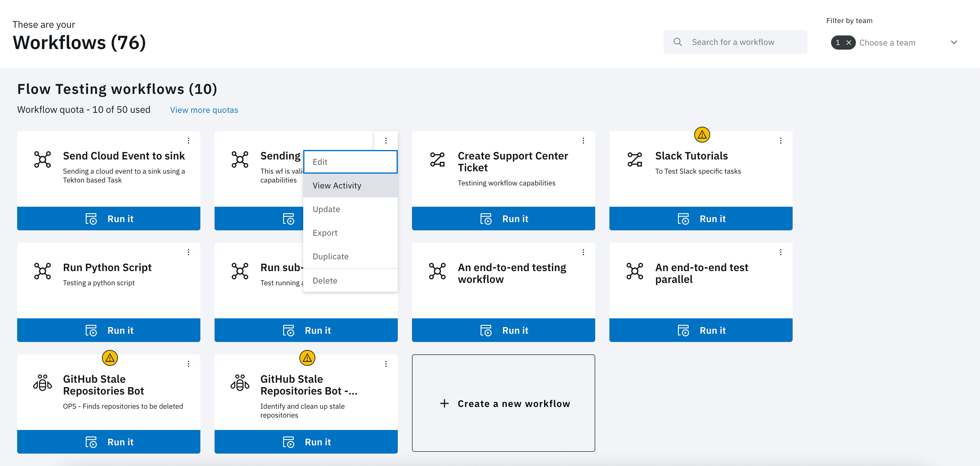Click warning icon above Slack Tutorials card

(x=702, y=135)
